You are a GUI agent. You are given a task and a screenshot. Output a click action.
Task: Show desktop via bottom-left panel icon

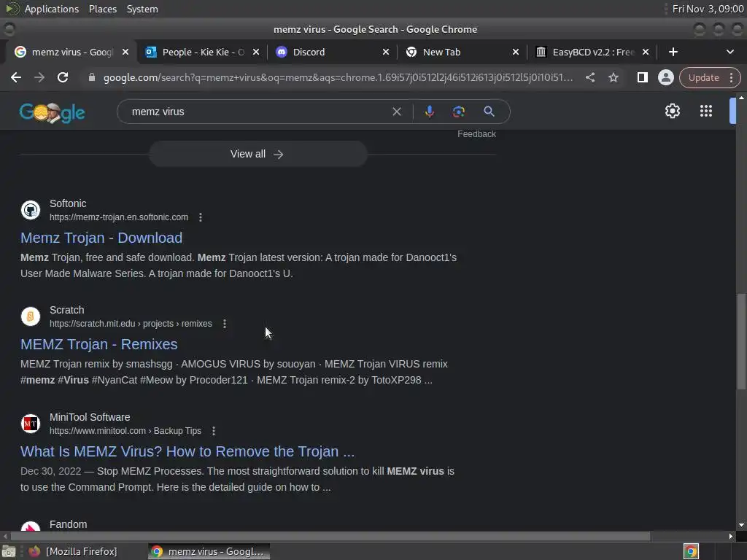(9, 551)
